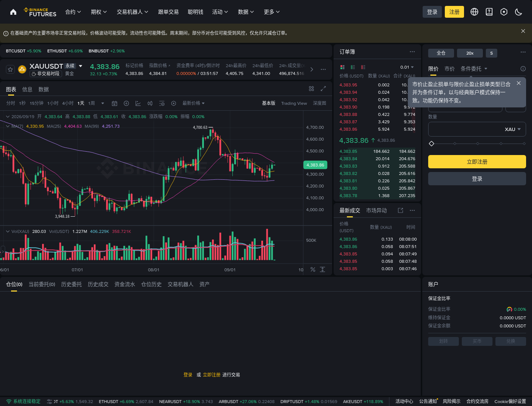Open the 合约 dropdown menu
Screen dimensions: 532x406
pos(73,12)
